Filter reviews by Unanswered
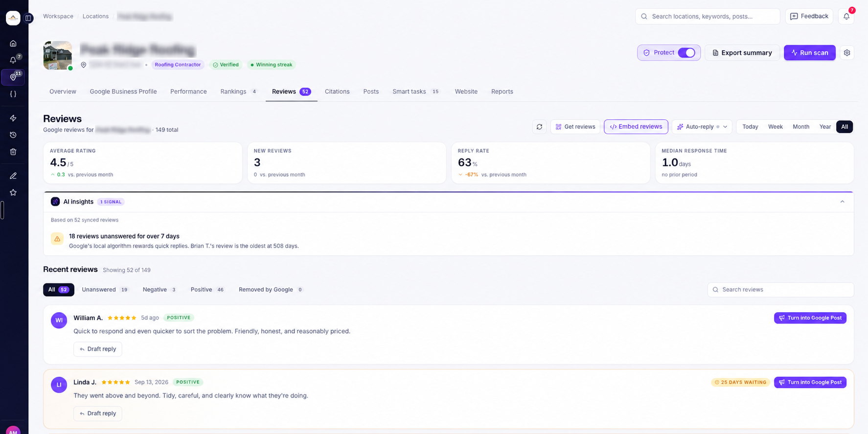 coord(105,290)
